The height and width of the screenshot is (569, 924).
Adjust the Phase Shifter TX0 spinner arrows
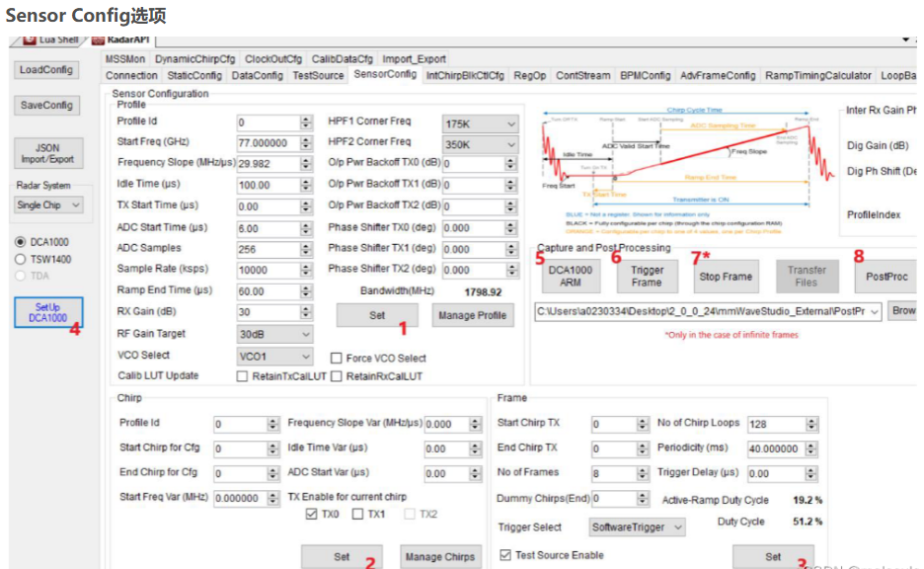[511, 228]
